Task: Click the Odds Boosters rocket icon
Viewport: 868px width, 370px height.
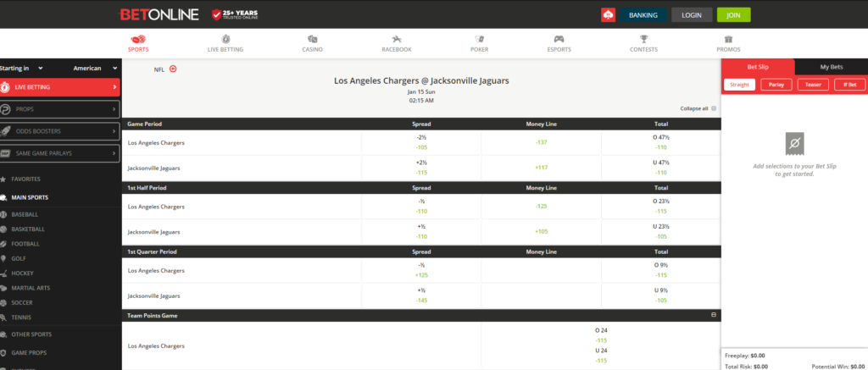Action: coord(6,131)
